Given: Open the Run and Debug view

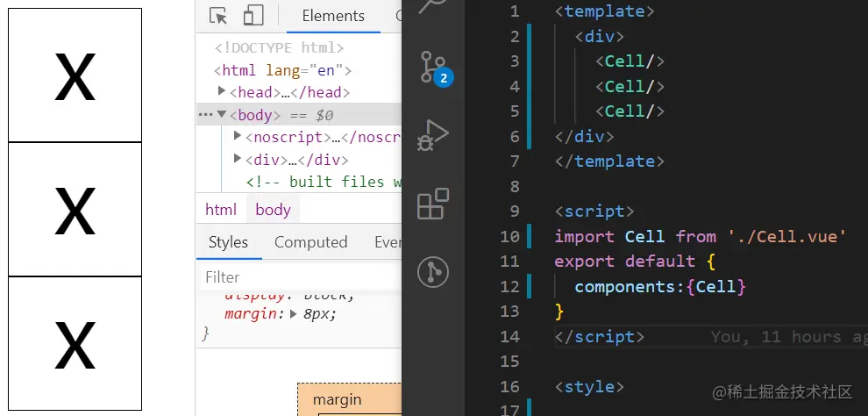Looking at the screenshot, I should click(x=432, y=136).
